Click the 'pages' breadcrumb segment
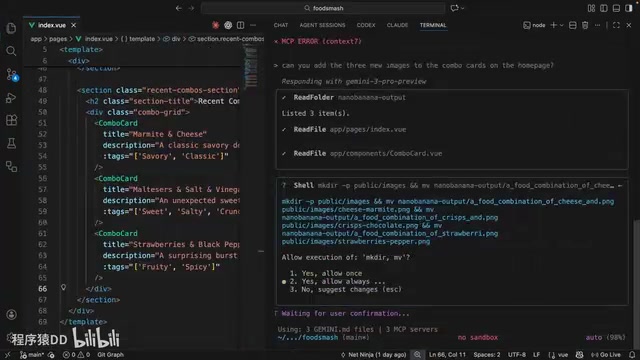Image resolution: width=640 pixels, height=360 pixels. point(58,39)
